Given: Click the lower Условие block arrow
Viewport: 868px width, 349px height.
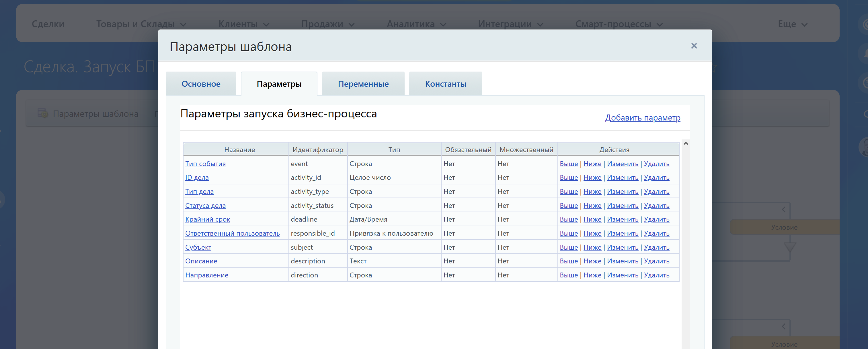Looking at the screenshot, I should tap(783, 326).
